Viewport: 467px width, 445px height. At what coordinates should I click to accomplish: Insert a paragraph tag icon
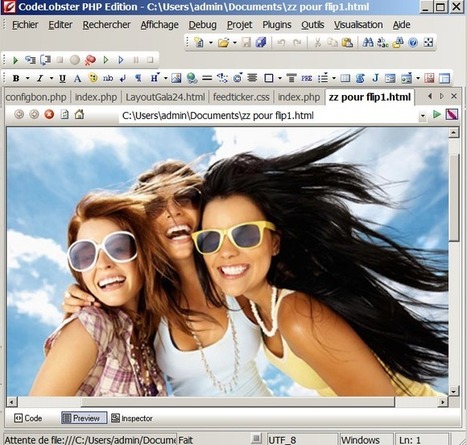[138, 78]
